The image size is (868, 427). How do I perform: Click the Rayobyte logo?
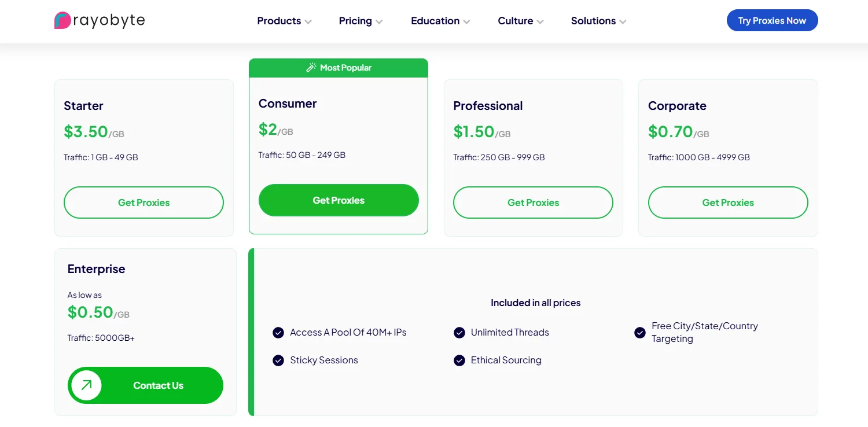(x=98, y=20)
